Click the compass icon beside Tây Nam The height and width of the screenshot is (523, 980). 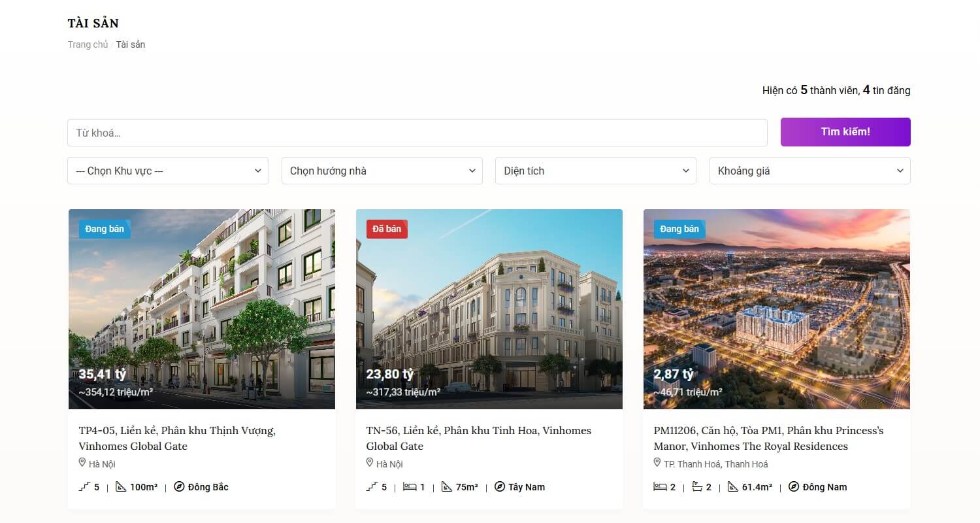500,487
